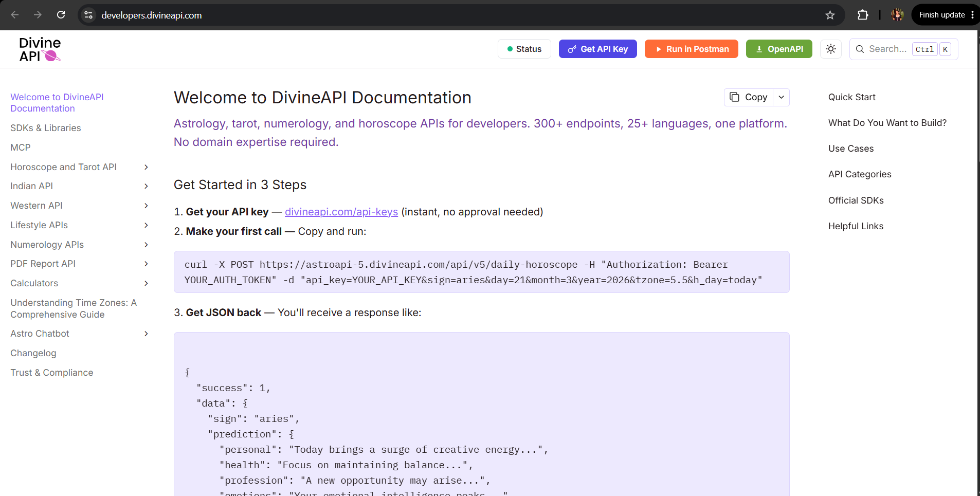980x496 pixels.
Task: Expand the Western API chevron
Action: coord(146,206)
